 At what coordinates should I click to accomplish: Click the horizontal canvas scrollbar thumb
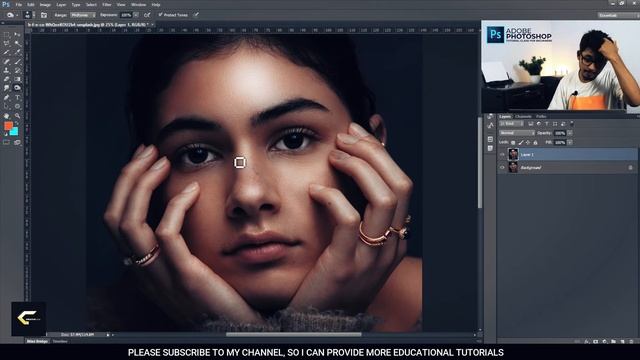coord(293,334)
